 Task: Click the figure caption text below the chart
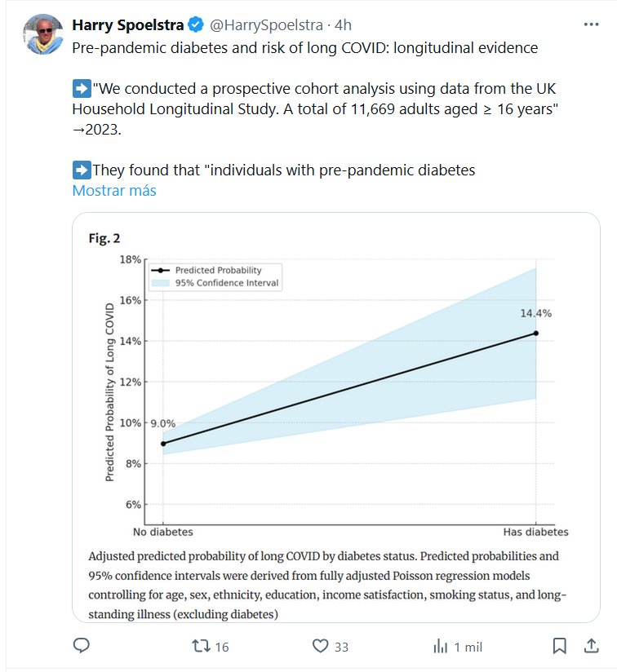pos(326,585)
